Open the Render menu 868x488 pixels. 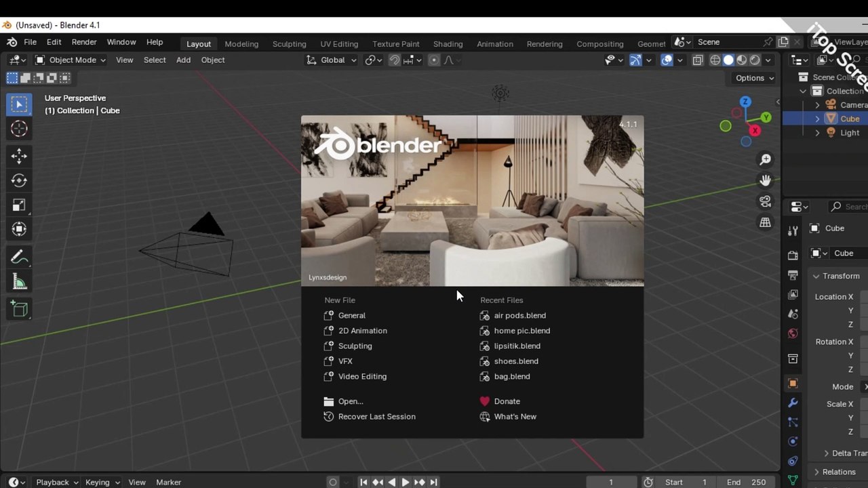click(84, 42)
